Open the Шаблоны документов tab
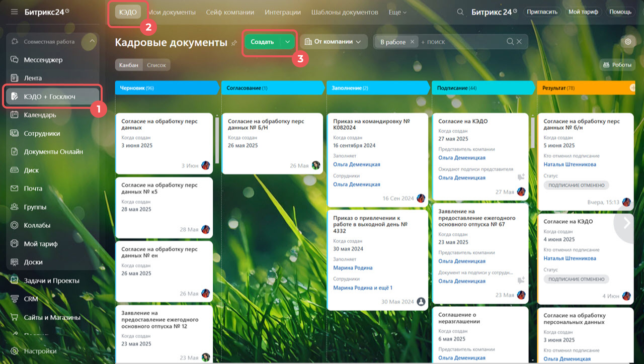Viewport: 644px width, 364px height. [345, 12]
